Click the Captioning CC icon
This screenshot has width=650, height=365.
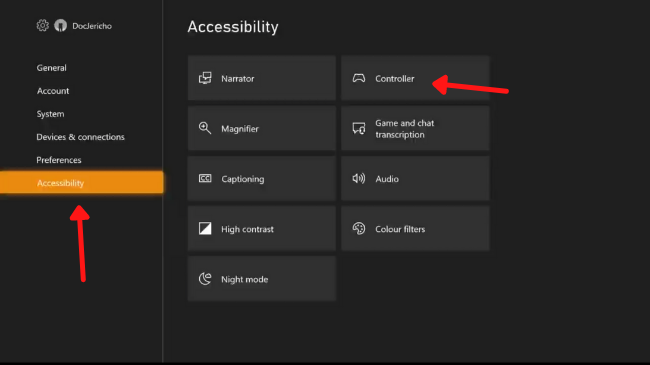coord(205,178)
